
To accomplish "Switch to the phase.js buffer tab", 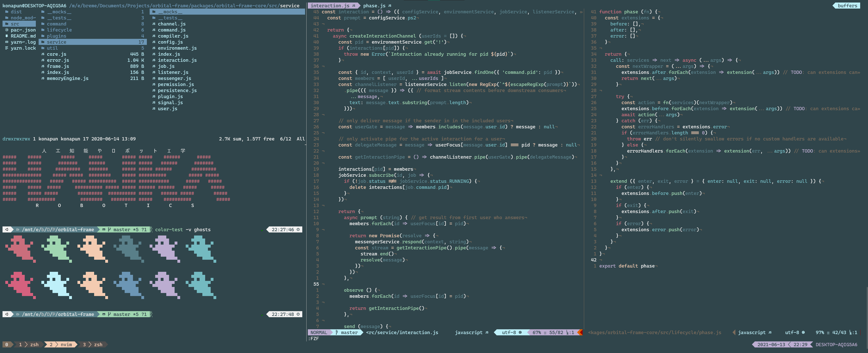I will point(374,6).
